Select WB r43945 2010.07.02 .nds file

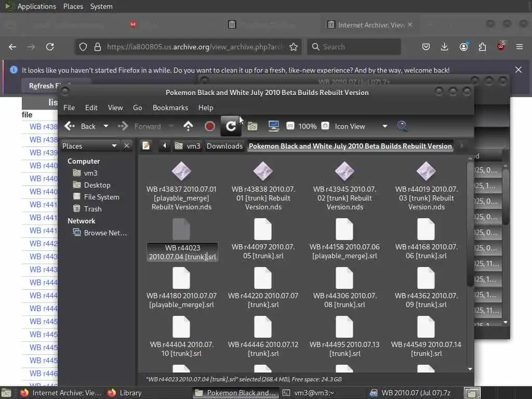[344, 186]
